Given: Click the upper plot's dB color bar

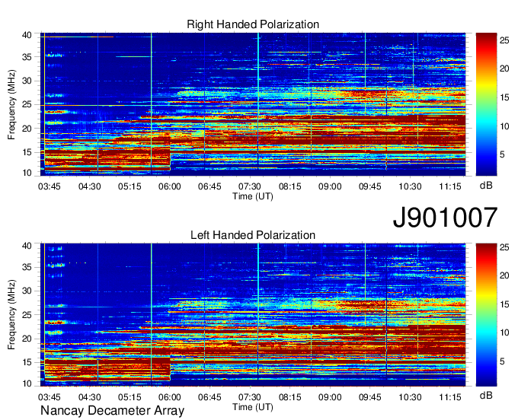Looking at the screenshot, I should pyautogui.click(x=486, y=104).
